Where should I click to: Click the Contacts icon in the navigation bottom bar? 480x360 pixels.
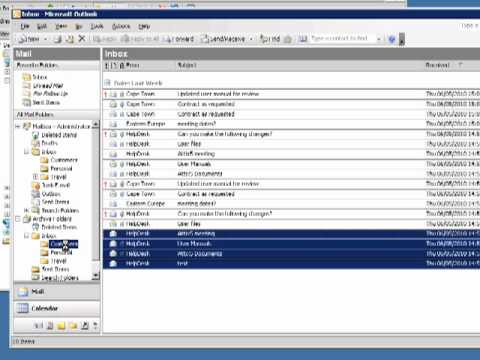(39, 326)
